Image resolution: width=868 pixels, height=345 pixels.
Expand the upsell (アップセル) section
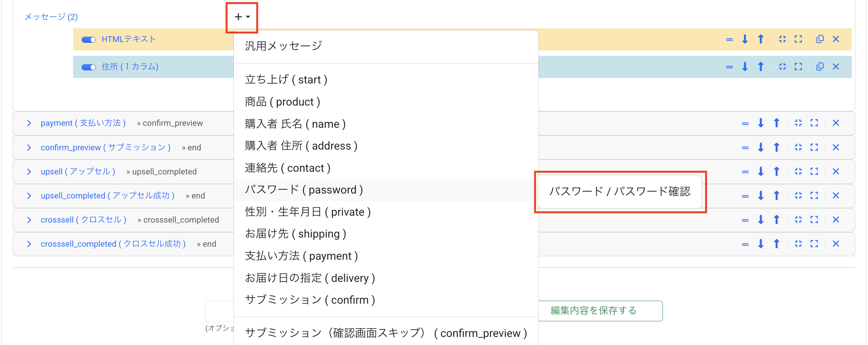coord(29,172)
